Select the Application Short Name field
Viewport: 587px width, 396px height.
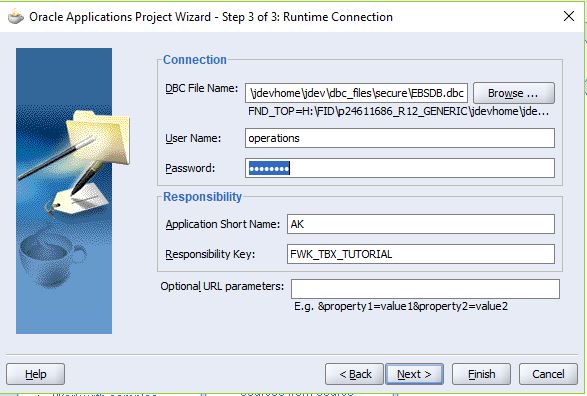(421, 224)
